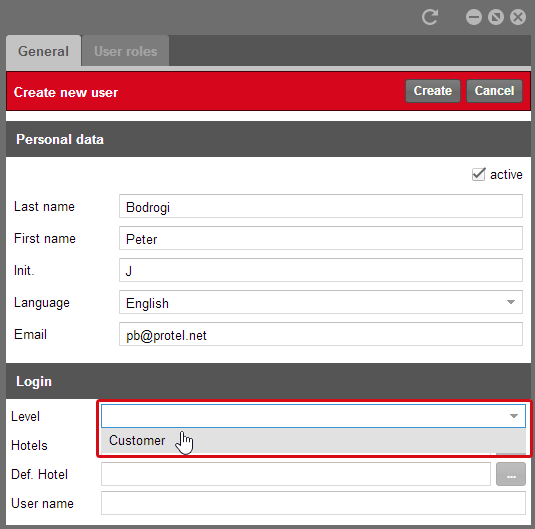Screen dimensions: 535x529
Task: Click the refresh arrow icon
Action: pyautogui.click(x=430, y=17)
